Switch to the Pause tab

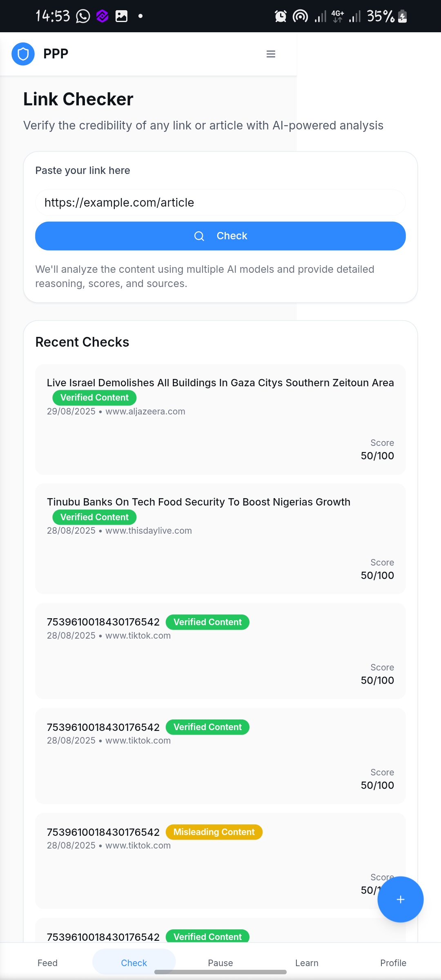pos(220,962)
